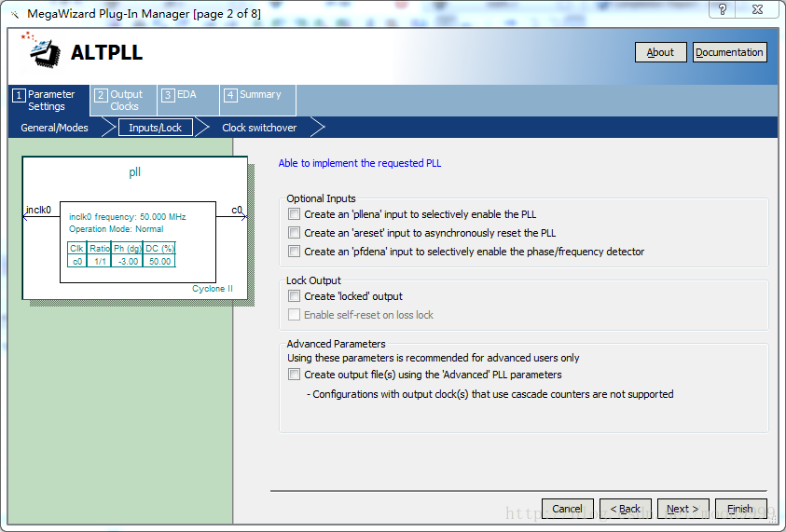Click 'Able to implement the requested PLL' message
Viewport: 786px width, 532px height.
(359, 163)
